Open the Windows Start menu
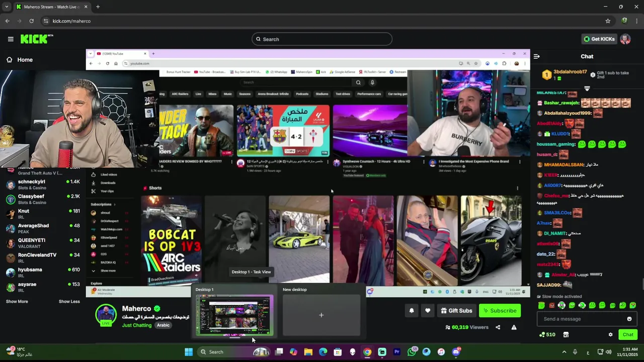Image resolution: width=644 pixels, height=362 pixels. tap(189, 352)
